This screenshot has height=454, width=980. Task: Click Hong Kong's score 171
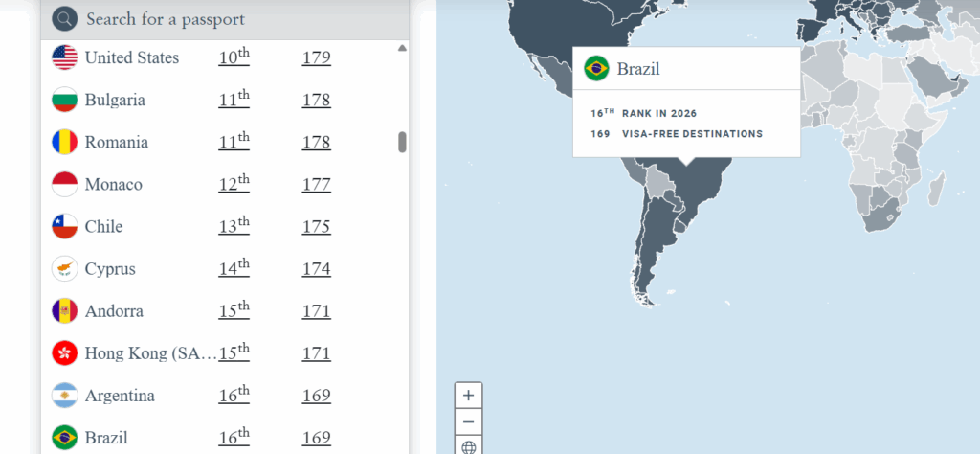pyautogui.click(x=316, y=353)
